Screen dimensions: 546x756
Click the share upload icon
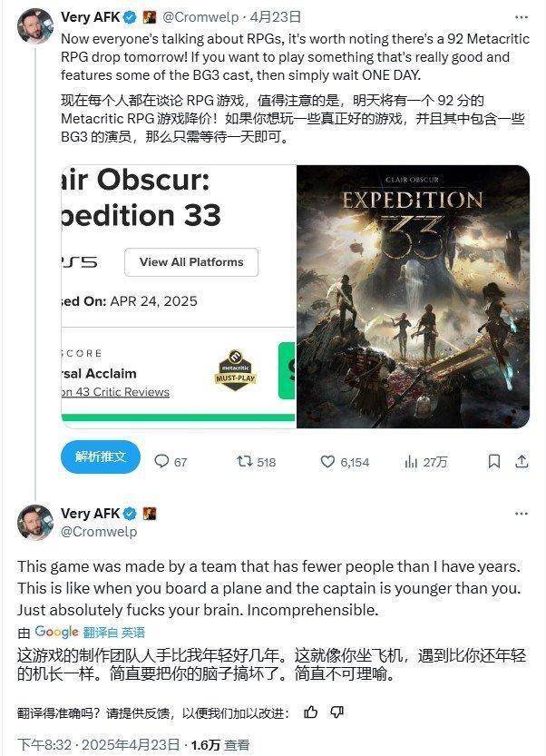[522, 461]
